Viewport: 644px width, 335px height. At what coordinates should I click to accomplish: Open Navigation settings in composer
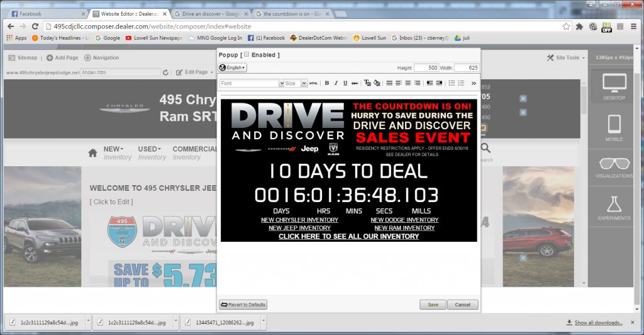point(101,57)
